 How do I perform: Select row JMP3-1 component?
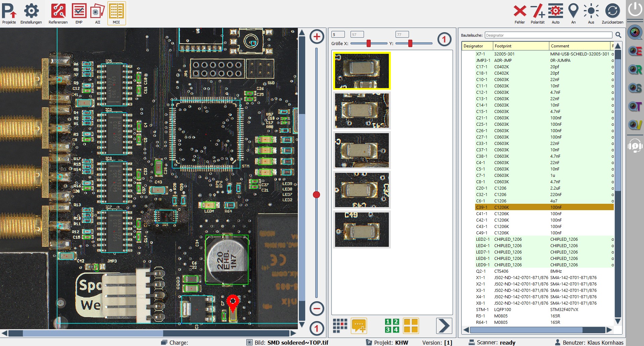544,60
